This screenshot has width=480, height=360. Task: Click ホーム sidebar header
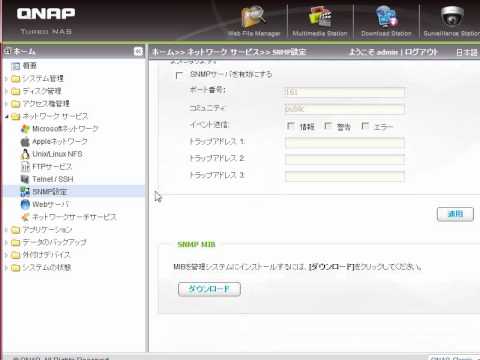pos(24,51)
